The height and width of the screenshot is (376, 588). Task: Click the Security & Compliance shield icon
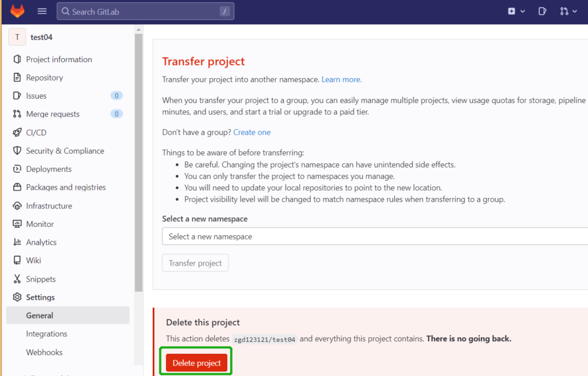point(17,150)
